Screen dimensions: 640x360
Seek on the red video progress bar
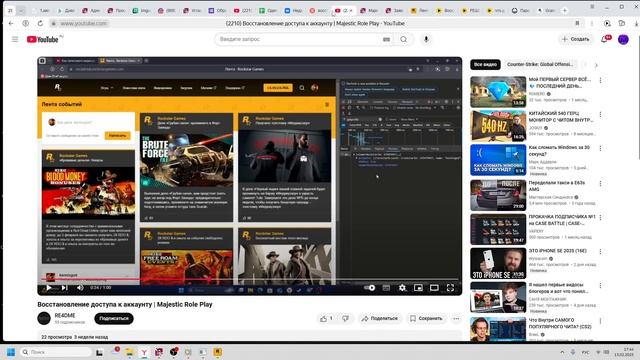point(250,280)
